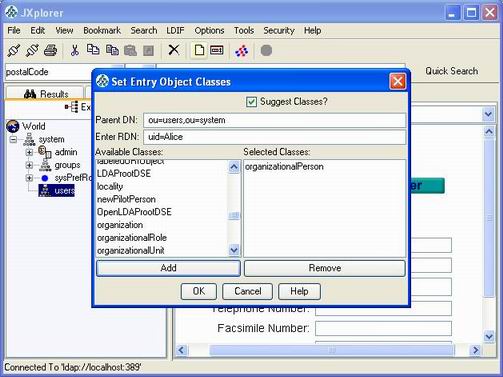This screenshot has width=503, height=377.
Task: Open the Search menu
Action: click(144, 30)
